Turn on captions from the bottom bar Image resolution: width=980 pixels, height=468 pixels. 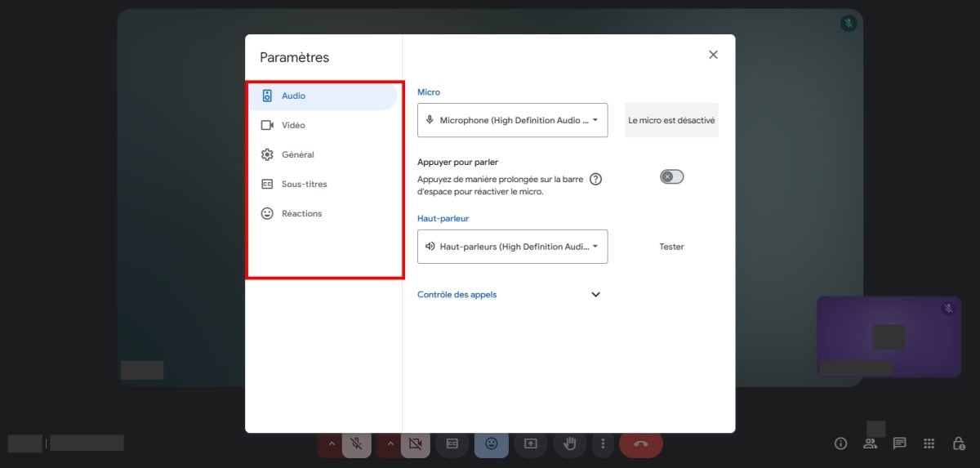tap(452, 443)
